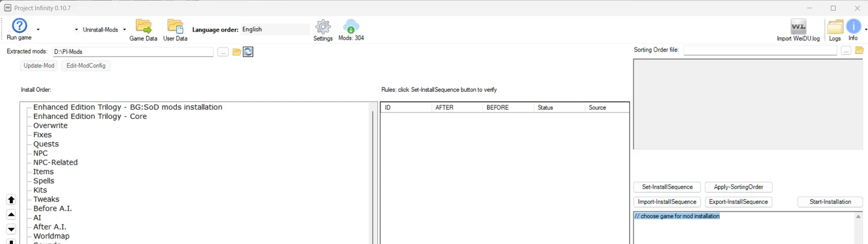Click the ID column header
The width and height of the screenshot is (868, 244).
point(406,108)
